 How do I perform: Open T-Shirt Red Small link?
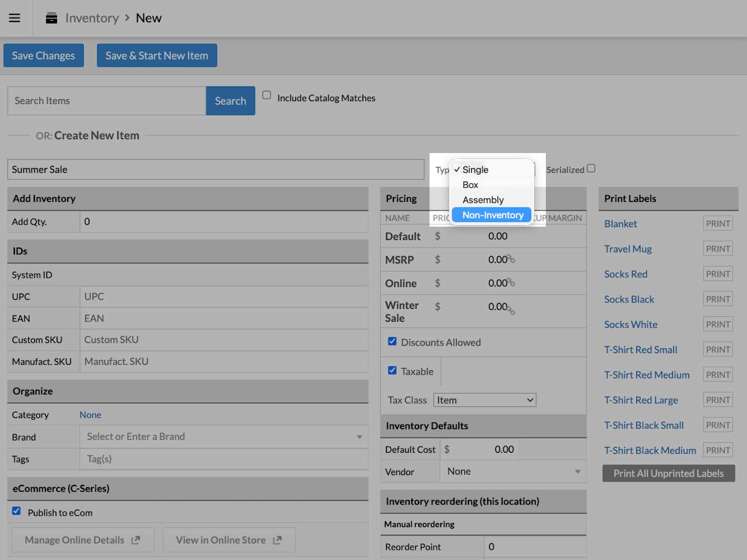click(641, 350)
